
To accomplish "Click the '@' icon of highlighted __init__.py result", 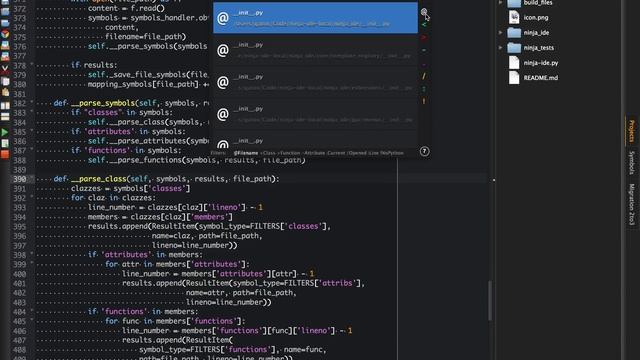I will [x=223, y=18].
